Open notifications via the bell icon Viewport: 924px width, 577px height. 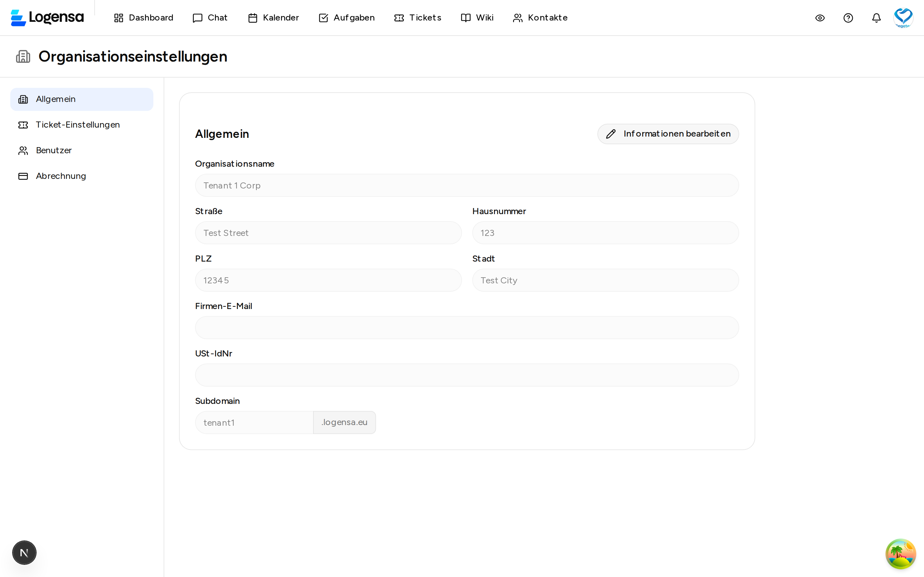876,18
